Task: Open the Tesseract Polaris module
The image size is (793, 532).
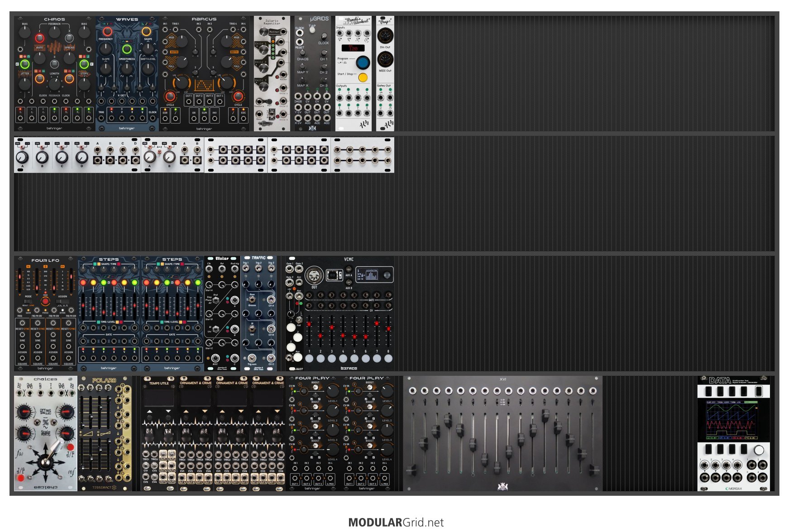Action: (105, 433)
